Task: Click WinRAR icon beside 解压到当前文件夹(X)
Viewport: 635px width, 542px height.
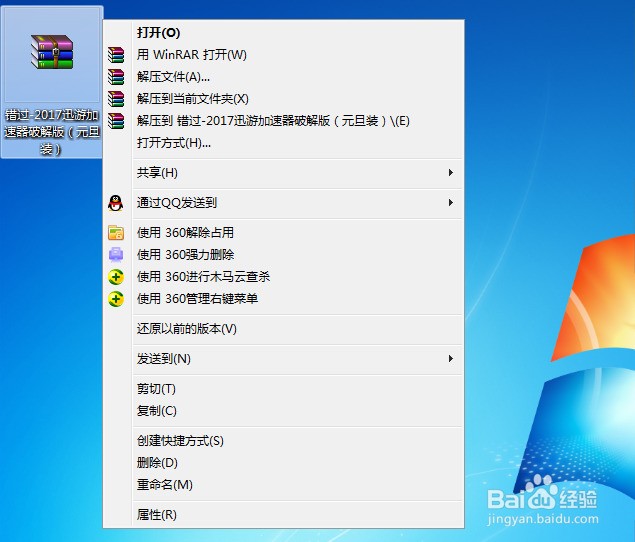Action: pos(116,98)
